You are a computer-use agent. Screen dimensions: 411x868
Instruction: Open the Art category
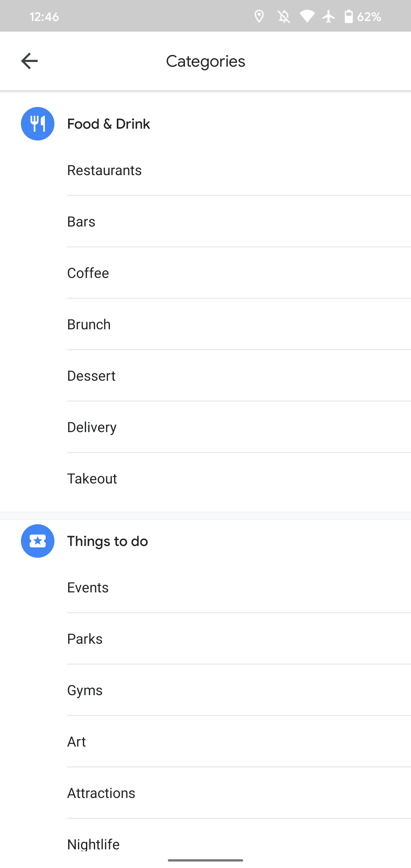(x=76, y=742)
